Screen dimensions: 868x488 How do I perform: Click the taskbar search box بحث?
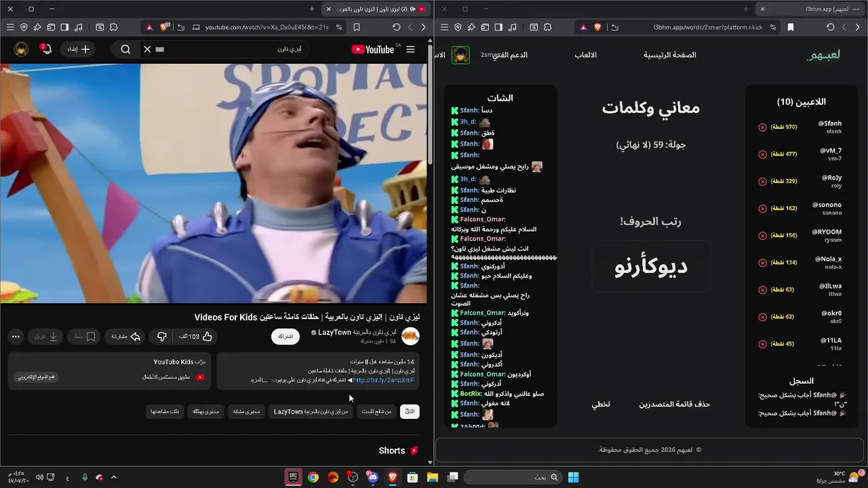coord(513,477)
